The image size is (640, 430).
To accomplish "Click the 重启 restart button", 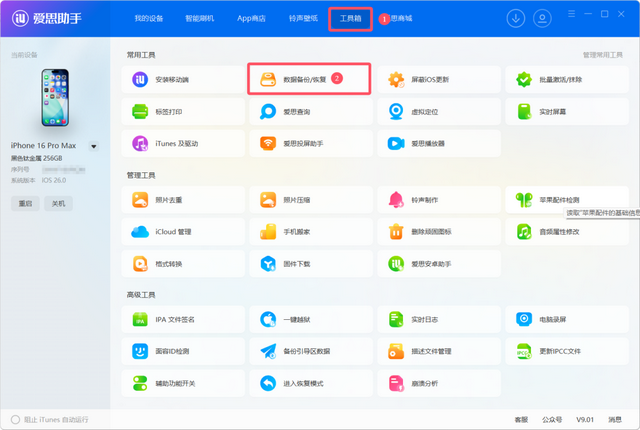I will pyautogui.click(x=25, y=203).
